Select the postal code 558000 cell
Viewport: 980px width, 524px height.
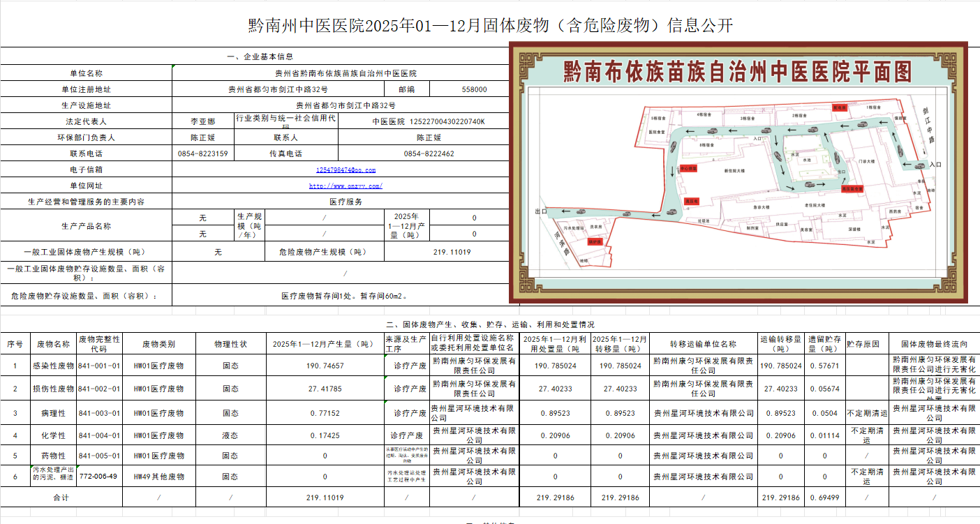point(474,89)
